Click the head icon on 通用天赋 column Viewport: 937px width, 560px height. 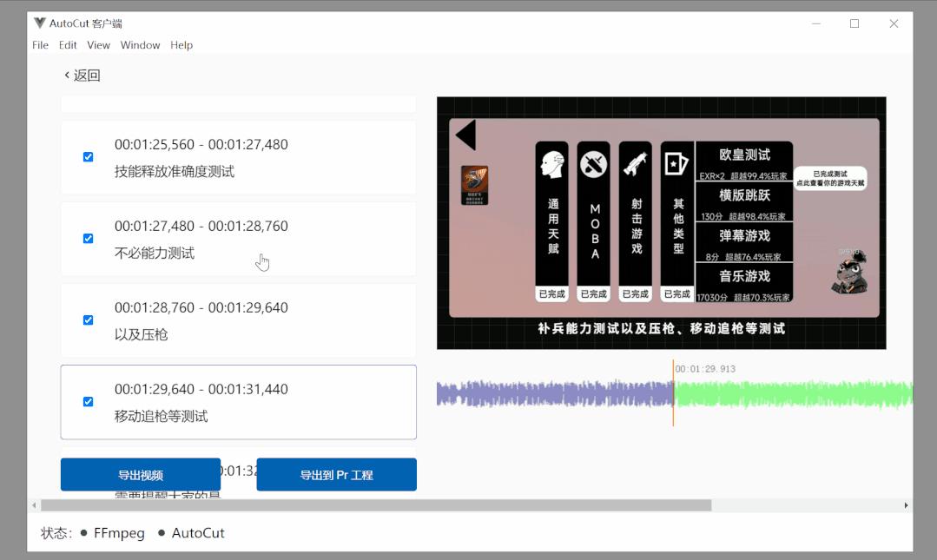(552, 164)
